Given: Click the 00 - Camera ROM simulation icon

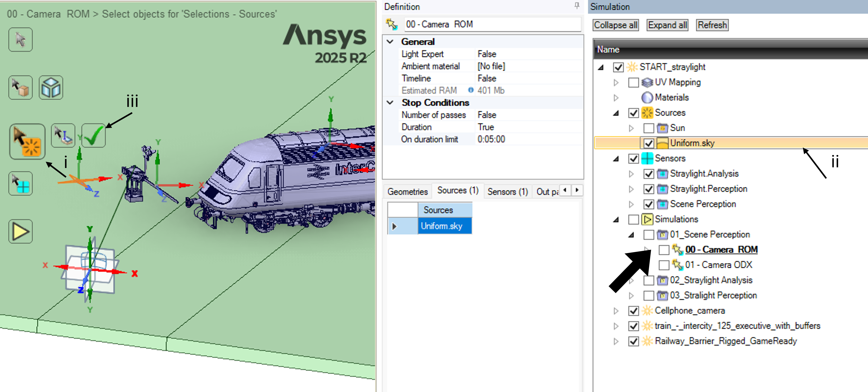Looking at the screenshot, I should tap(678, 250).
